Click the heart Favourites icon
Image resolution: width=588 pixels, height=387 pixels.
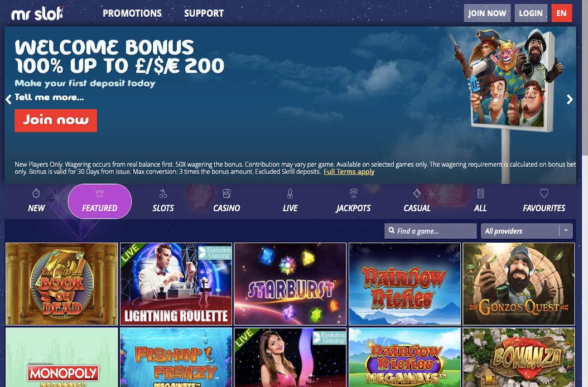pos(544,193)
